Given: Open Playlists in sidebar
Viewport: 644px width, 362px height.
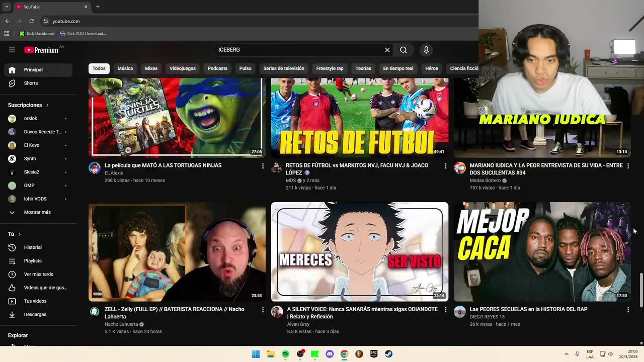Looking at the screenshot, I should pos(38,261).
